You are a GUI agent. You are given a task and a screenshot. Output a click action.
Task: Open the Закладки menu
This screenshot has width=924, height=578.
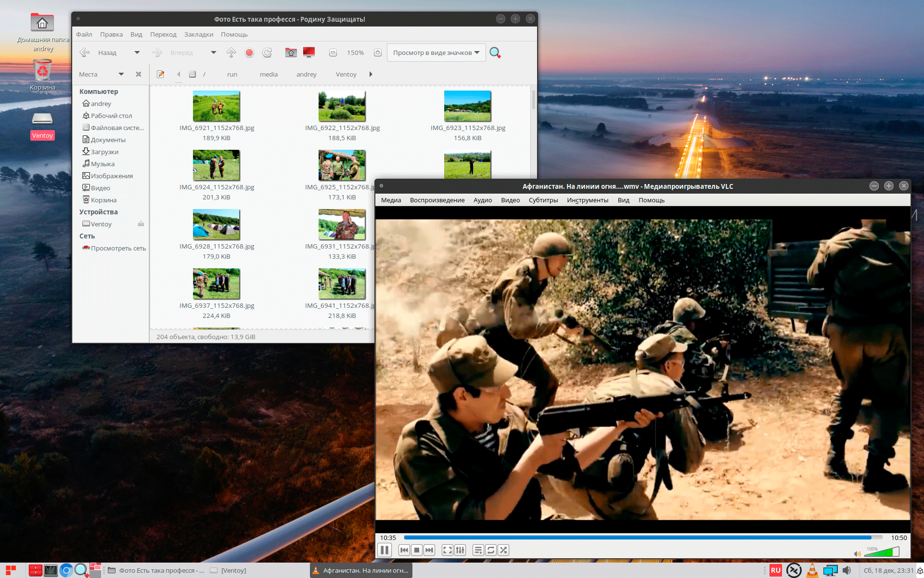tap(198, 34)
